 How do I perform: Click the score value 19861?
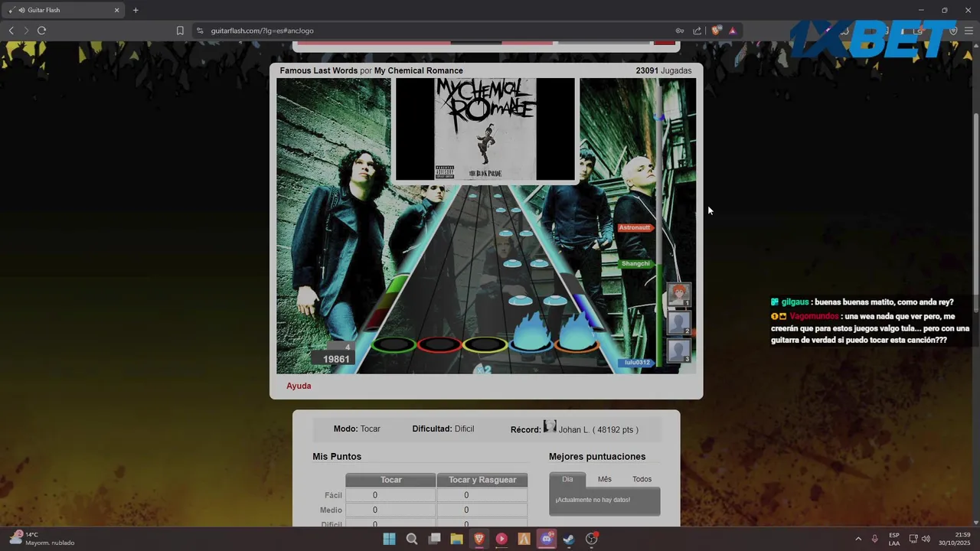336,359
